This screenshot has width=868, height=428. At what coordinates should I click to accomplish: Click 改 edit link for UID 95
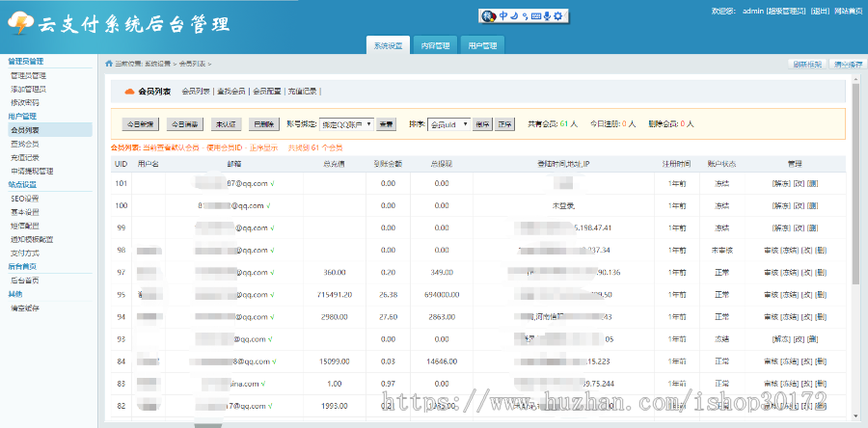[x=807, y=295]
